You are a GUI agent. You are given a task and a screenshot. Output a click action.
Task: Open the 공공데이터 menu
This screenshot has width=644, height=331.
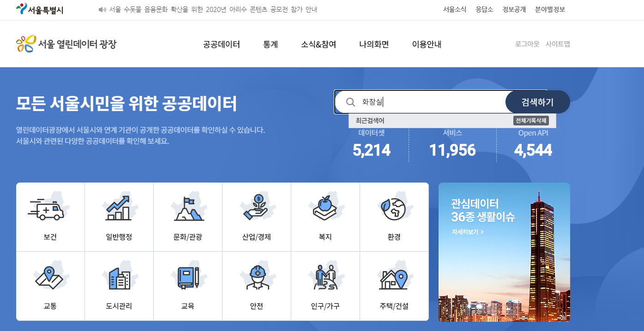pyautogui.click(x=222, y=45)
